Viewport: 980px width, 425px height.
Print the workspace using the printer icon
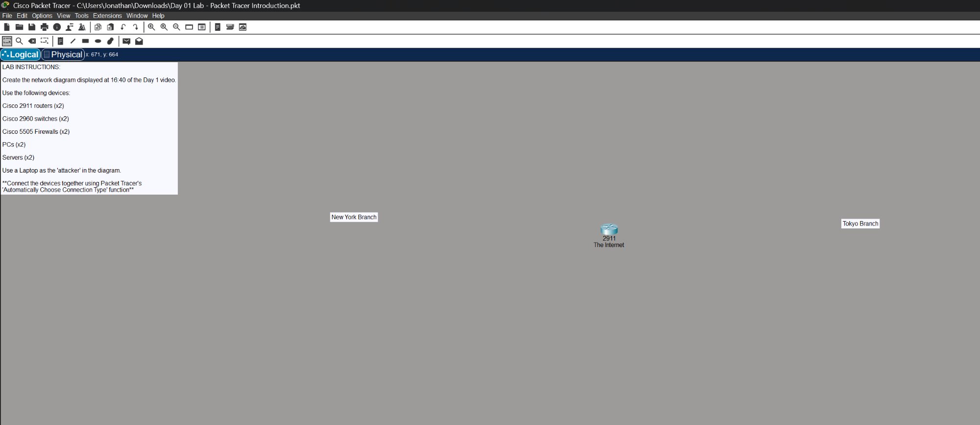[45, 27]
